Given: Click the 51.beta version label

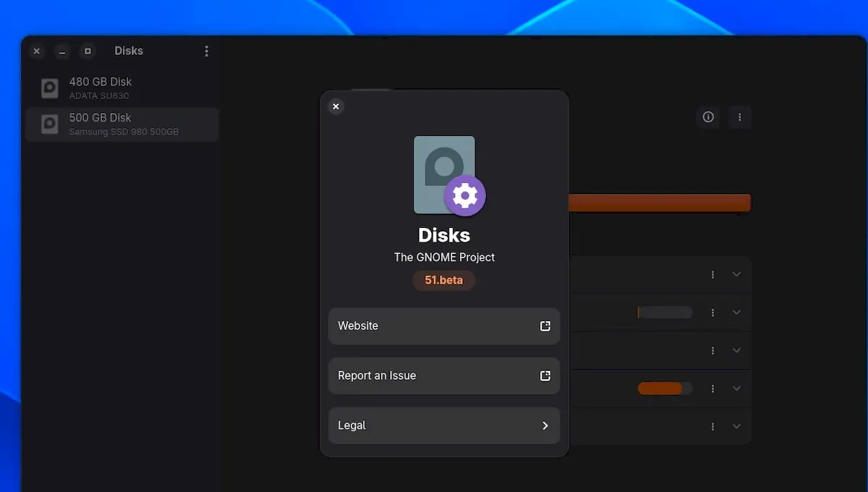Looking at the screenshot, I should pyautogui.click(x=443, y=280).
